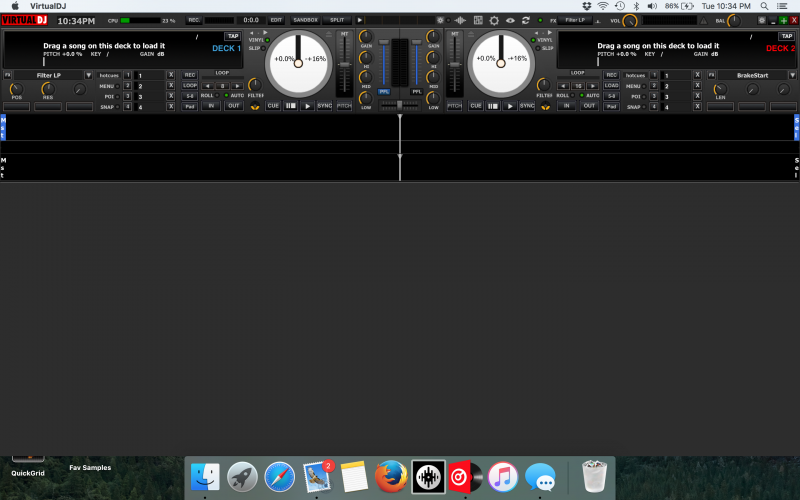This screenshot has height=500, width=800.
Task: Halve the Deck 1 loop length using the left arrow
Action: [208, 86]
